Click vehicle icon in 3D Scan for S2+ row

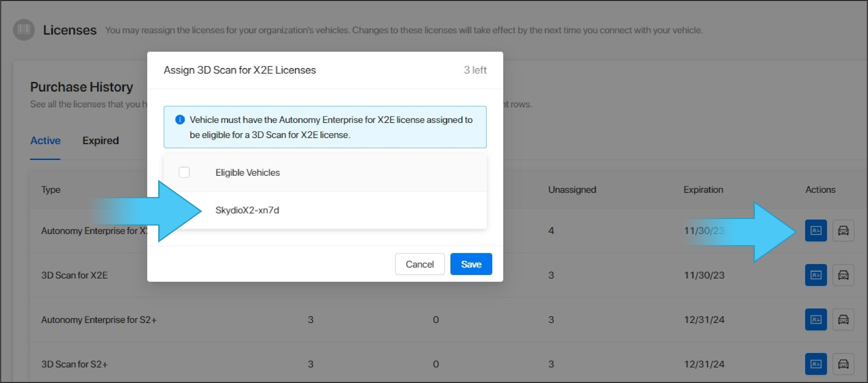coord(843,364)
